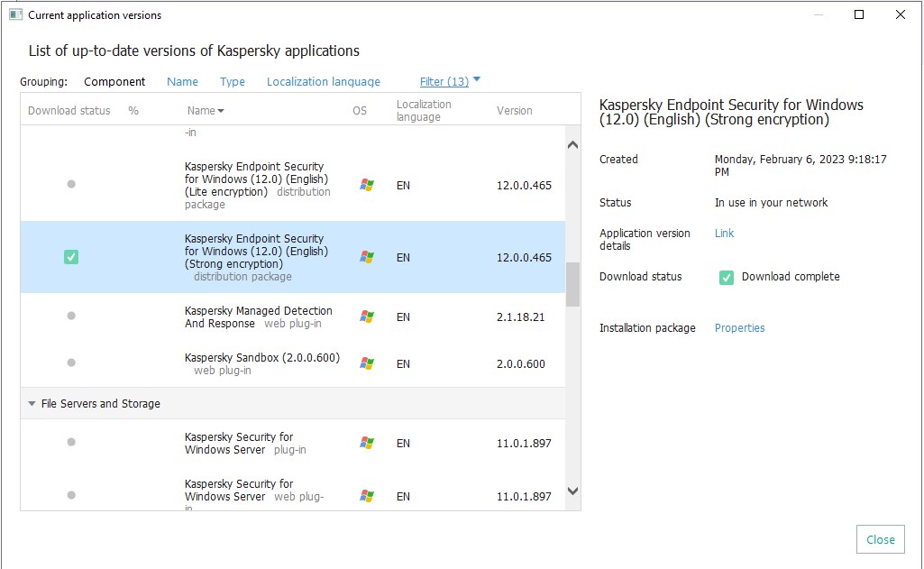
Task: Group list by Type
Action: [x=233, y=81]
